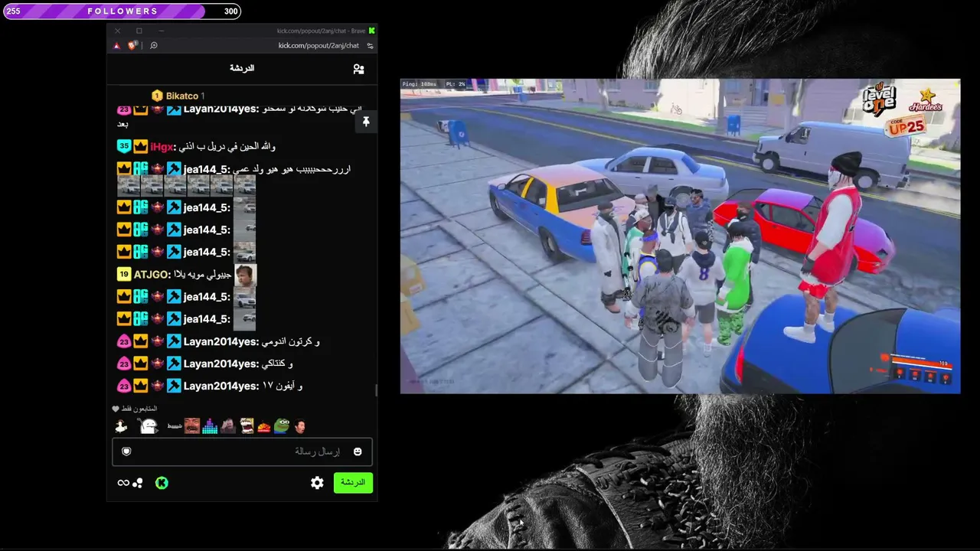Open chat settings gear icon
This screenshot has height=551, width=980.
(x=317, y=483)
